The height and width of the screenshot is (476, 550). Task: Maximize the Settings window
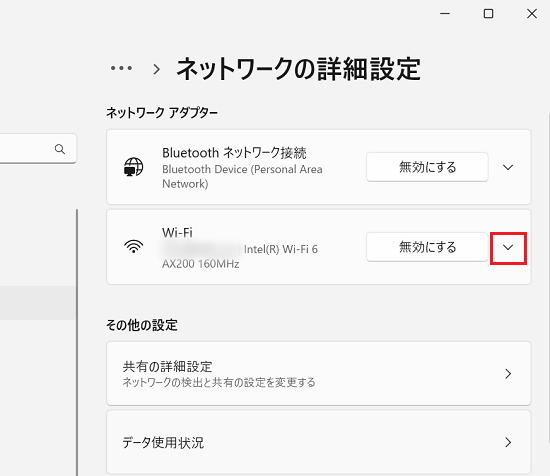click(488, 14)
